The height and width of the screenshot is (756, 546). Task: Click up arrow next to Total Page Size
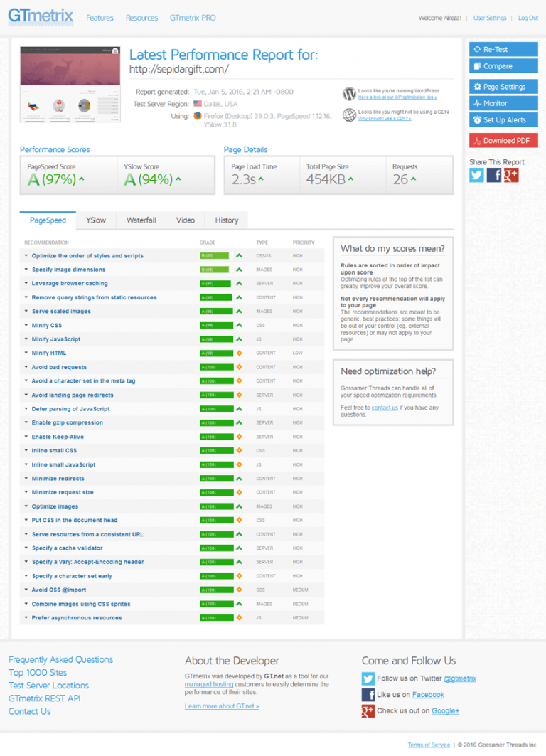point(350,179)
